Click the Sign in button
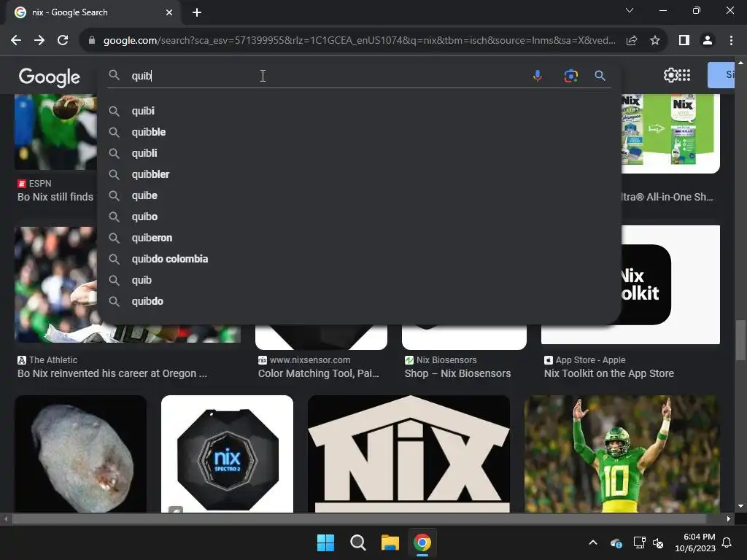Screen dimensions: 747x560 click(721, 75)
